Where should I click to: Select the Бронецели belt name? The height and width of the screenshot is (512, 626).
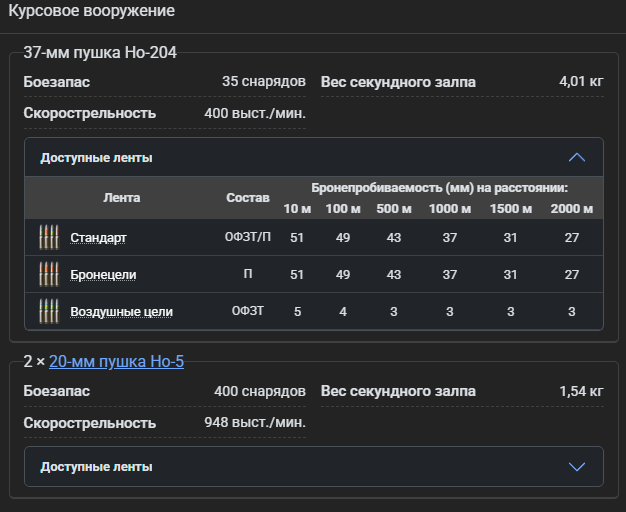(x=103, y=275)
